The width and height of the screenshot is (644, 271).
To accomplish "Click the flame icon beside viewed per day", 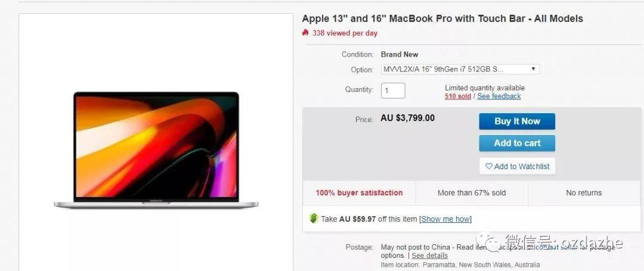I will [x=305, y=33].
